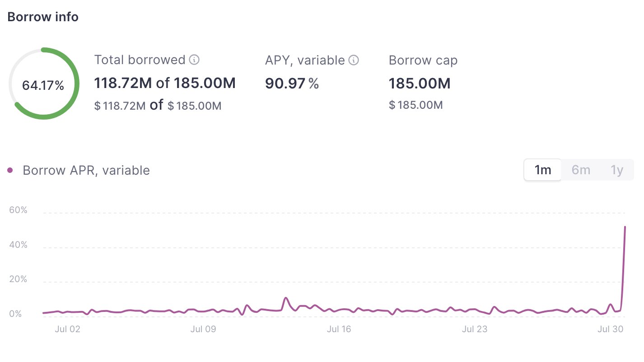
Task: Click the APY variable info icon
Action: click(x=354, y=60)
